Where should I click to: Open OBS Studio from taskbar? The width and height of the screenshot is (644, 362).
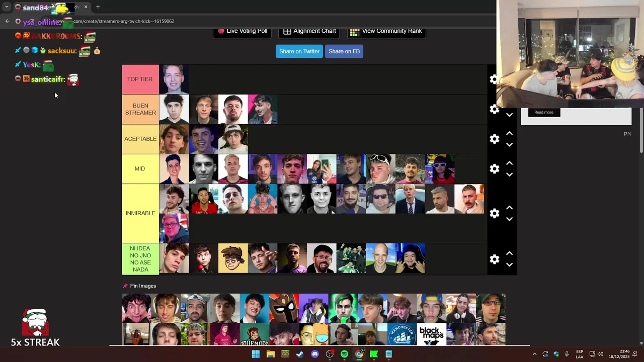tap(330, 354)
